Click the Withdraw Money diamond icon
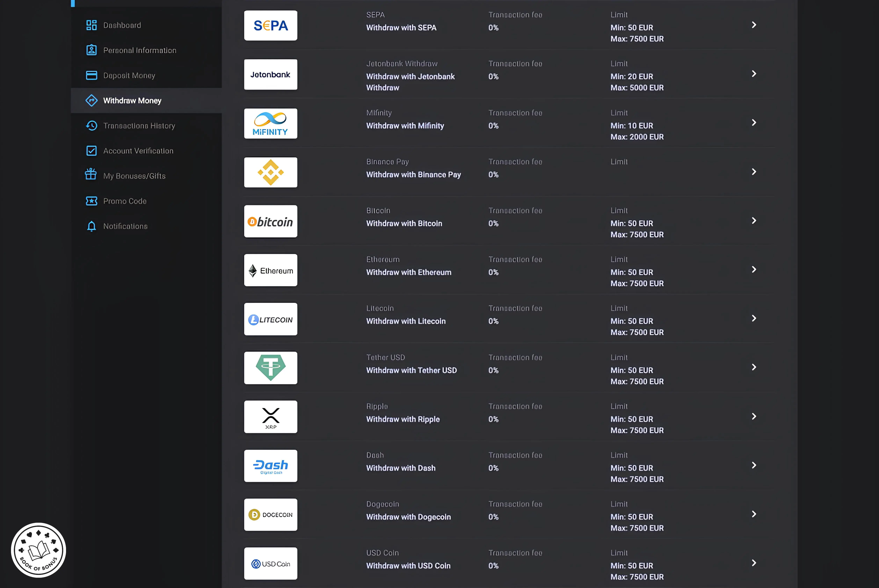Image resolution: width=879 pixels, height=588 pixels. 91,101
